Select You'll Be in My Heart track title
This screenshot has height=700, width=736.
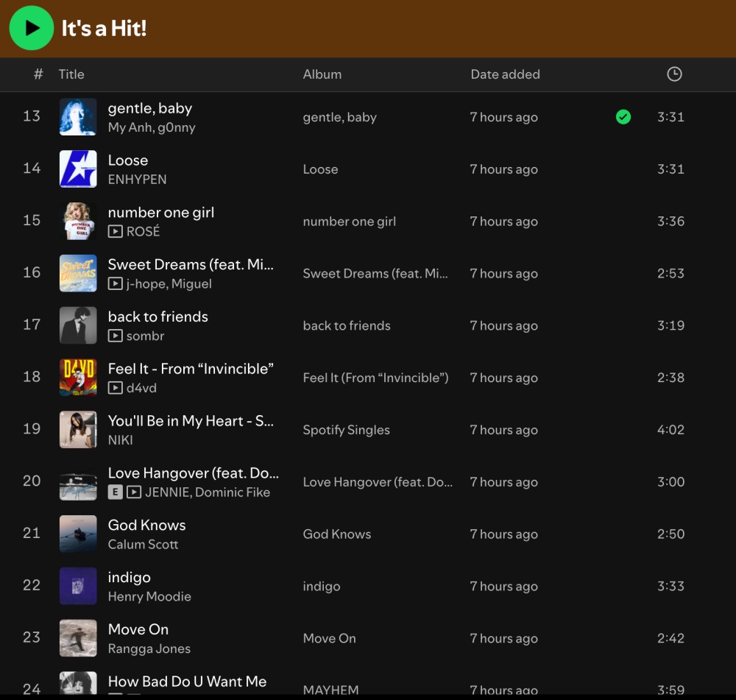(x=191, y=421)
